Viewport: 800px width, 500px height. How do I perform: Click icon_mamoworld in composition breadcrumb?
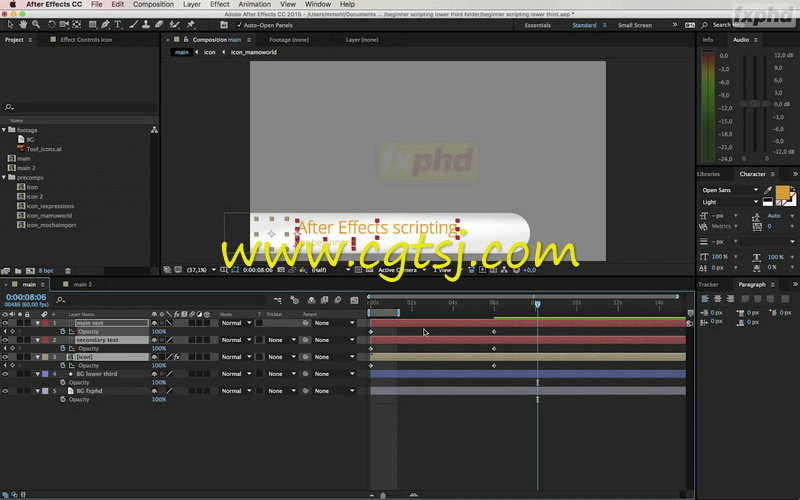pyautogui.click(x=254, y=52)
